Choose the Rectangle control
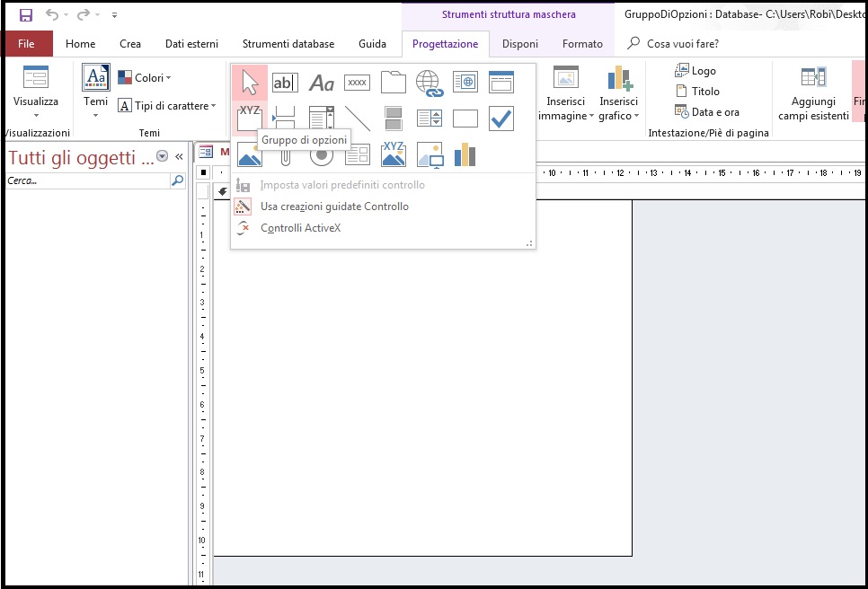 tap(465, 118)
